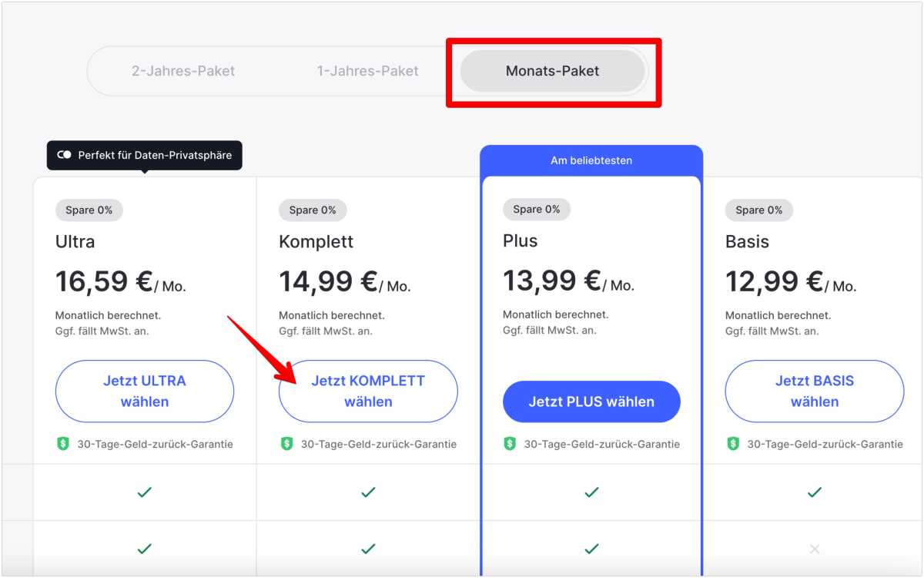Screen dimensions: 924x578
Task: Switch to the 1-Jahres-Paket tab
Action: coord(368,71)
